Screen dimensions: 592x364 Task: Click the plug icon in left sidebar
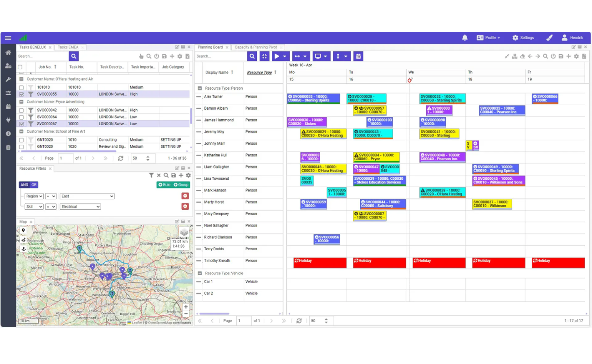coord(8,120)
